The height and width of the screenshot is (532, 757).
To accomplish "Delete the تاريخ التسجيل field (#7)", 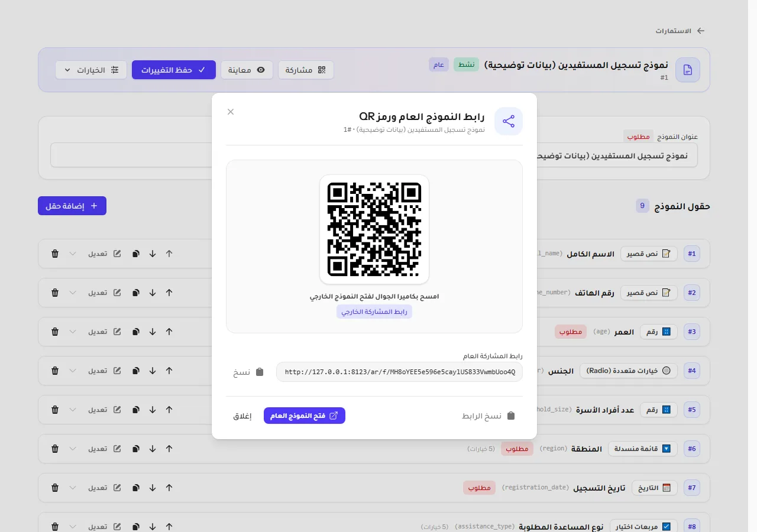I will [55, 488].
